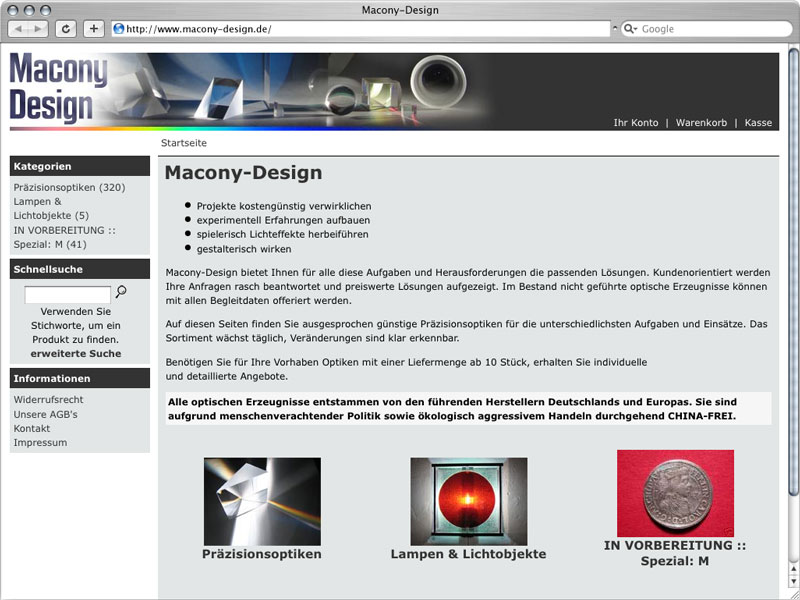Image resolution: width=800 pixels, height=600 pixels.
Task: Click the silver coin thumbnail image
Action: point(675,493)
